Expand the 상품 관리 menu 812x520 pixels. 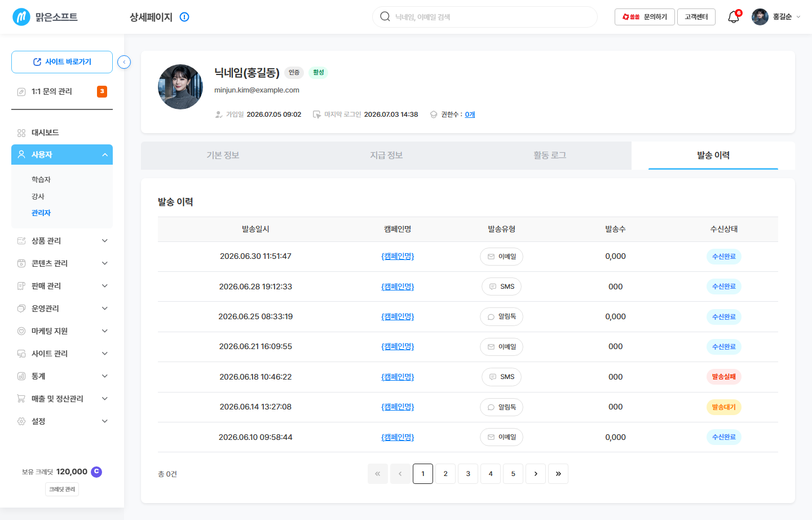click(105, 241)
